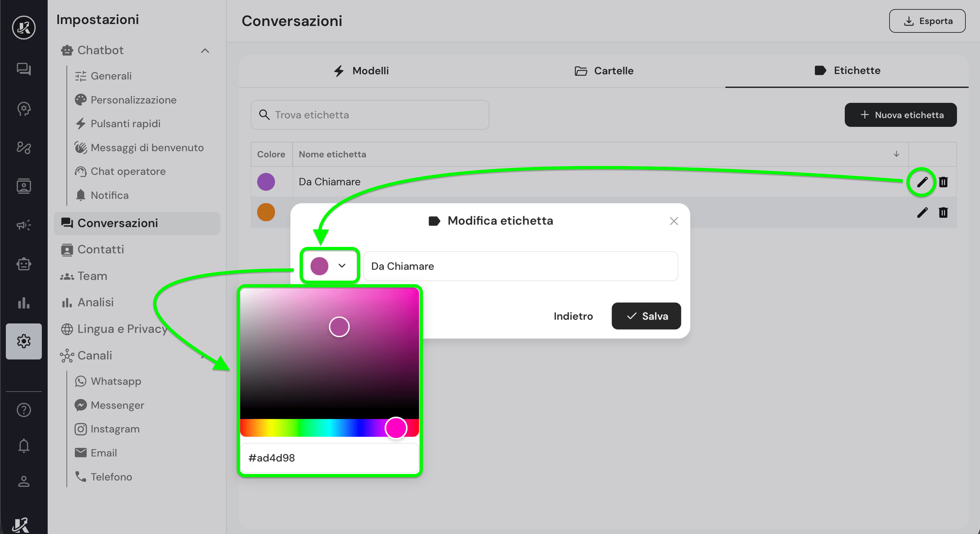Click the hue slider handle
Screen dimensions: 980x534
coord(396,428)
